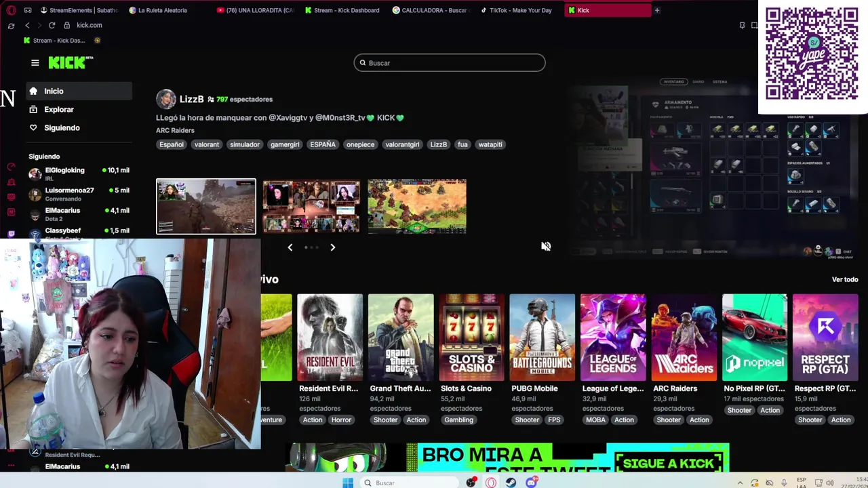Select the valorant tag
Viewport: 868px width, 488px height.
click(207, 144)
